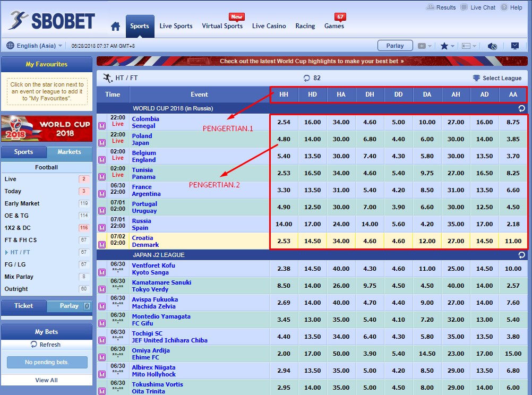This screenshot has width=532, height=395.
Task: Open the Select League filter
Action: click(x=497, y=78)
